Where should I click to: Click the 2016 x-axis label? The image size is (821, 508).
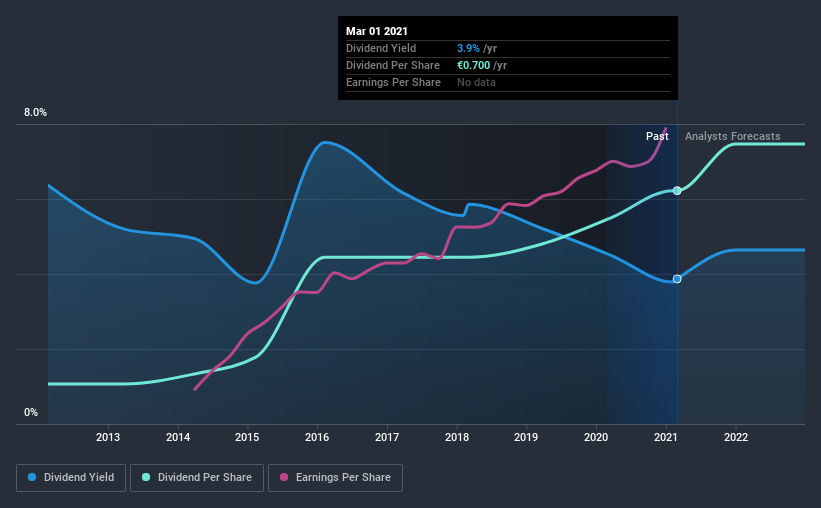point(317,437)
